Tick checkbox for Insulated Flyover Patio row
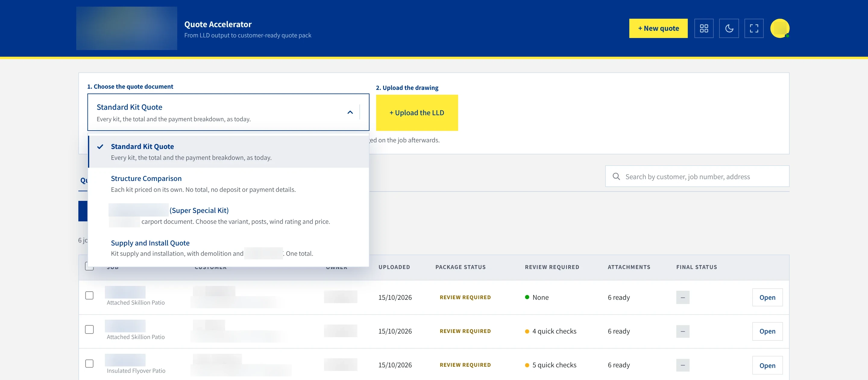868x380 pixels. [89, 363]
